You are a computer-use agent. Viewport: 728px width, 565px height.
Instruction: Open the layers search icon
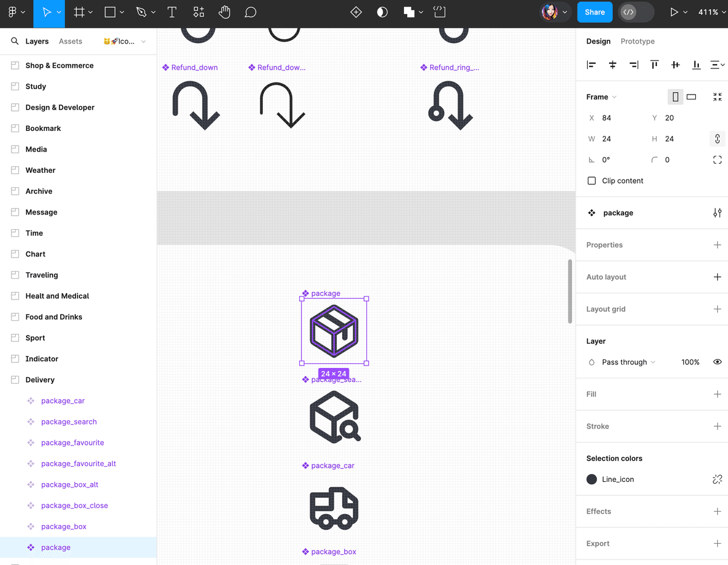pyautogui.click(x=15, y=41)
